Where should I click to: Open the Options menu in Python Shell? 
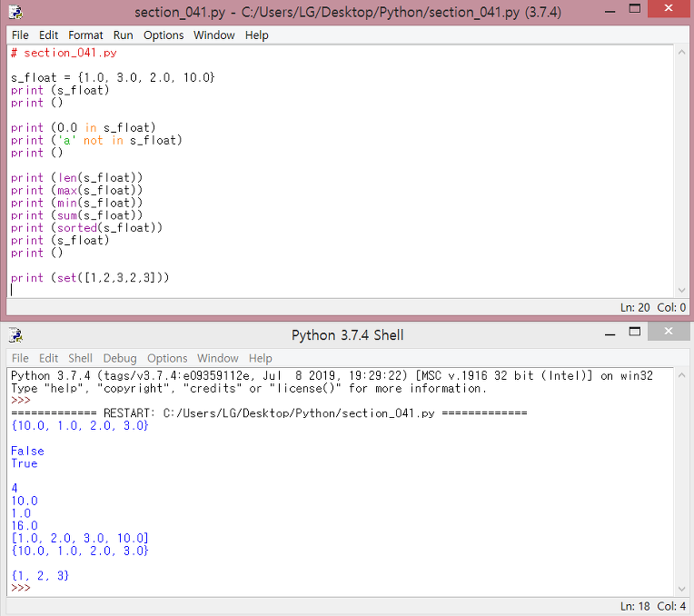tap(167, 358)
